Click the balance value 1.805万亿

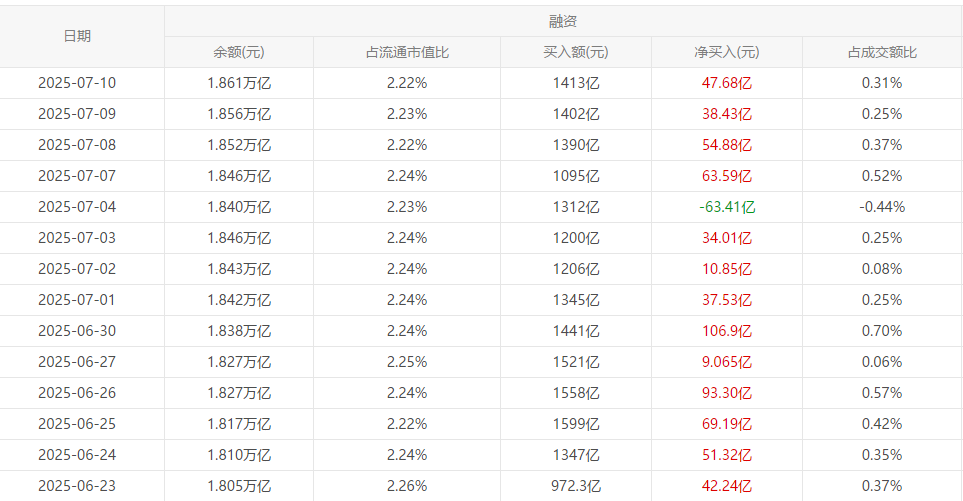239,486
